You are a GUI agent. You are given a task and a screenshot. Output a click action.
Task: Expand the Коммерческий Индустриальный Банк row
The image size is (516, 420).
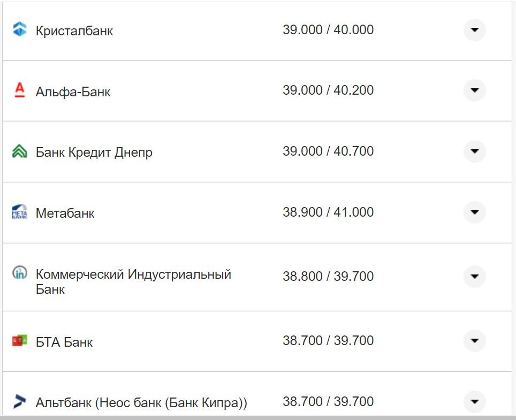474,277
